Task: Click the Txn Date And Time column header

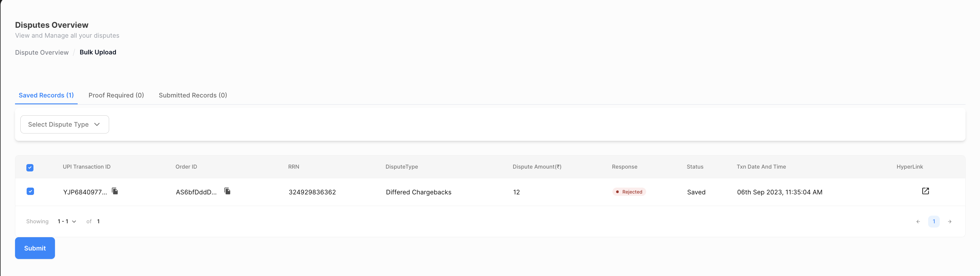Action: pyautogui.click(x=761, y=167)
